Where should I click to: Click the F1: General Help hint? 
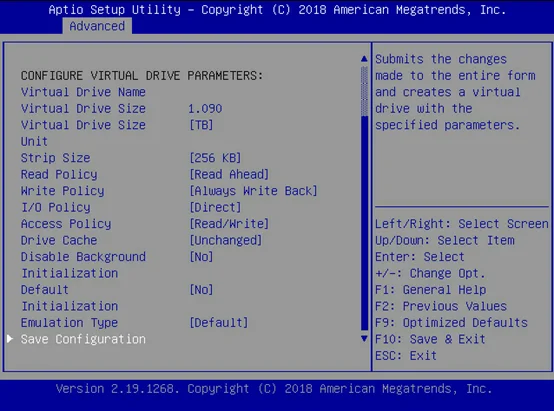point(430,290)
